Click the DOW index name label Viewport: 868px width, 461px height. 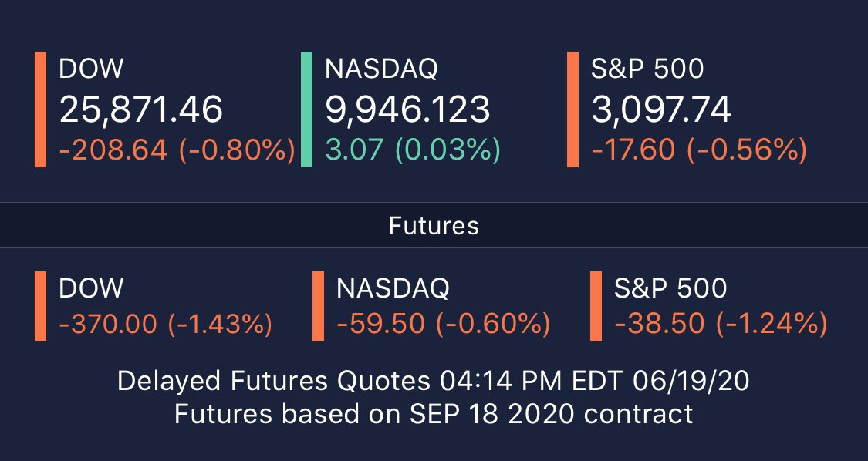point(91,69)
